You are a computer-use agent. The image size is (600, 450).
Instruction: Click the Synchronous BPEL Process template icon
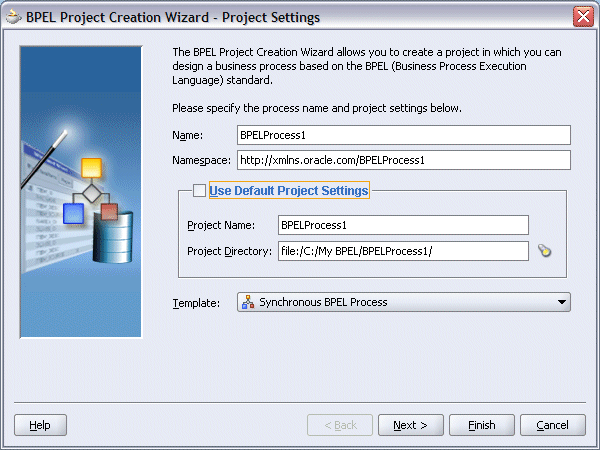(x=247, y=302)
